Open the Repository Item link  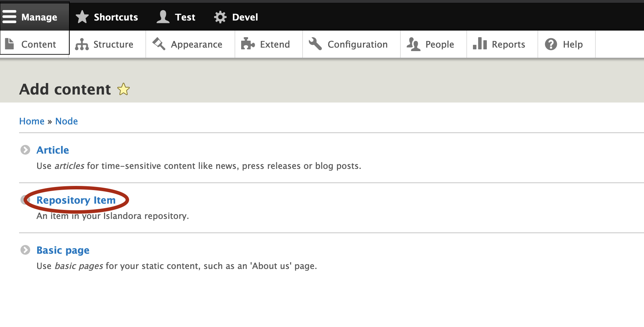76,200
